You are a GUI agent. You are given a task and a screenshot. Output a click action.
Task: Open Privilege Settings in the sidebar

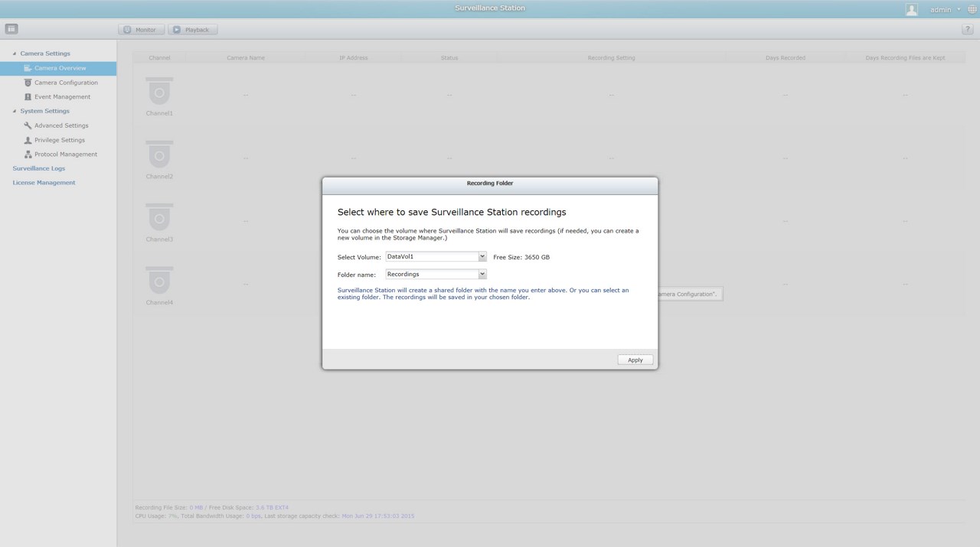(60, 140)
